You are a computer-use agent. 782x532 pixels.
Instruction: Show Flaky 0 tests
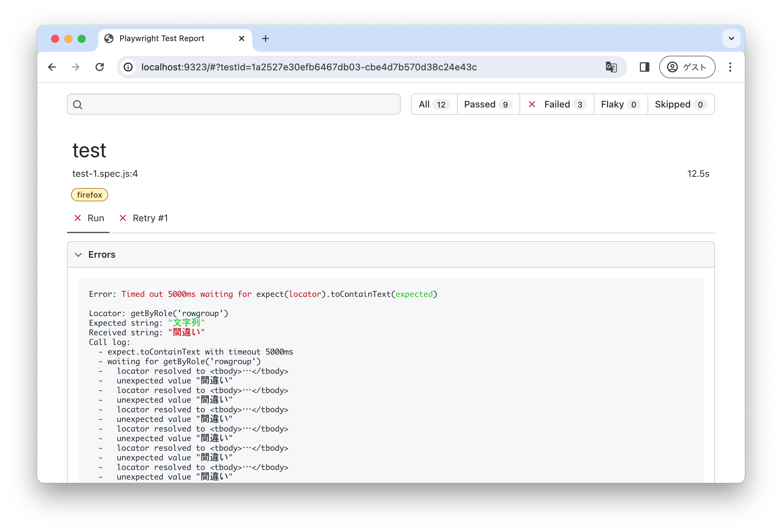tap(620, 104)
